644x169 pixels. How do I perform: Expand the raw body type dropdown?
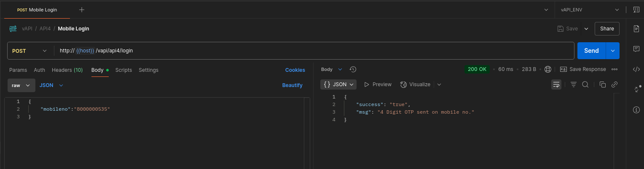pyautogui.click(x=21, y=85)
